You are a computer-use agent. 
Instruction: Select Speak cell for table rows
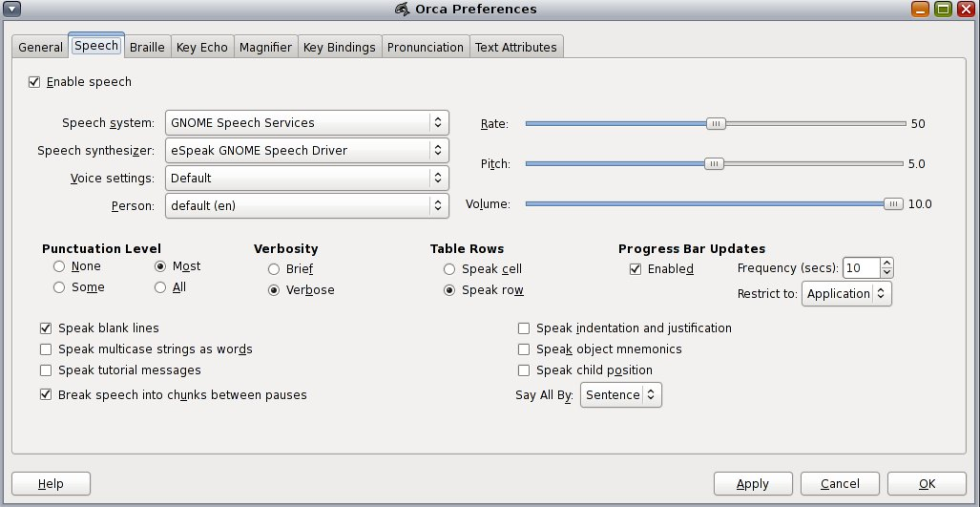[x=449, y=269]
